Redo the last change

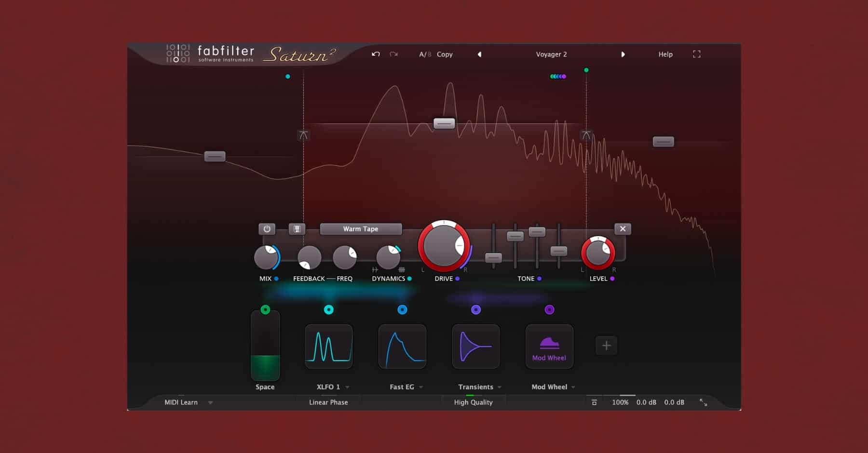coord(394,54)
